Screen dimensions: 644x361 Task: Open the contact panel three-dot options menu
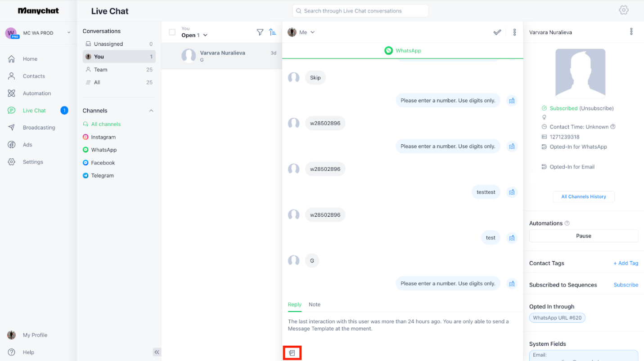click(x=631, y=31)
